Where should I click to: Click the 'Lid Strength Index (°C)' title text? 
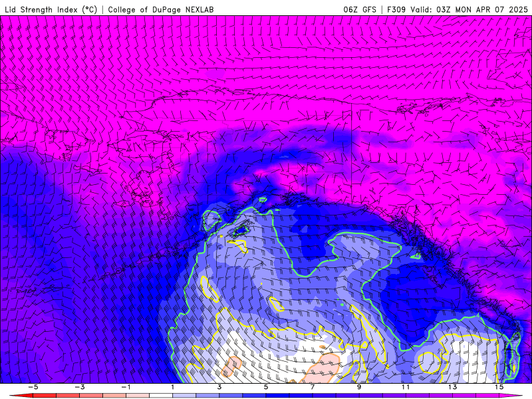coord(51,9)
